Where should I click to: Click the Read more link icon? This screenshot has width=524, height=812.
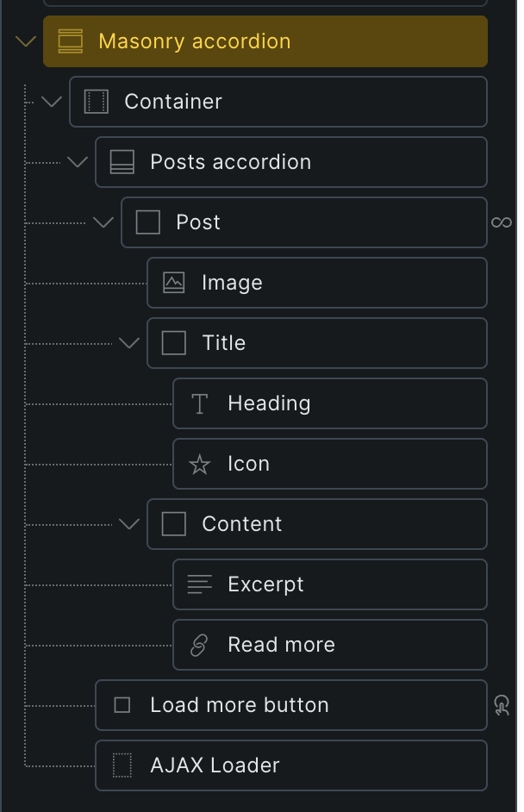[200, 645]
